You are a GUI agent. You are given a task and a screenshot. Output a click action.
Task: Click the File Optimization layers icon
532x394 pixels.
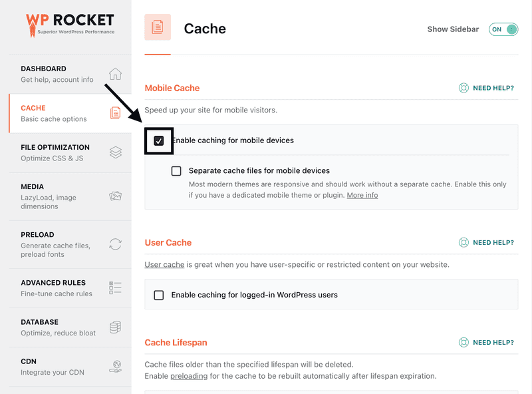click(x=115, y=152)
